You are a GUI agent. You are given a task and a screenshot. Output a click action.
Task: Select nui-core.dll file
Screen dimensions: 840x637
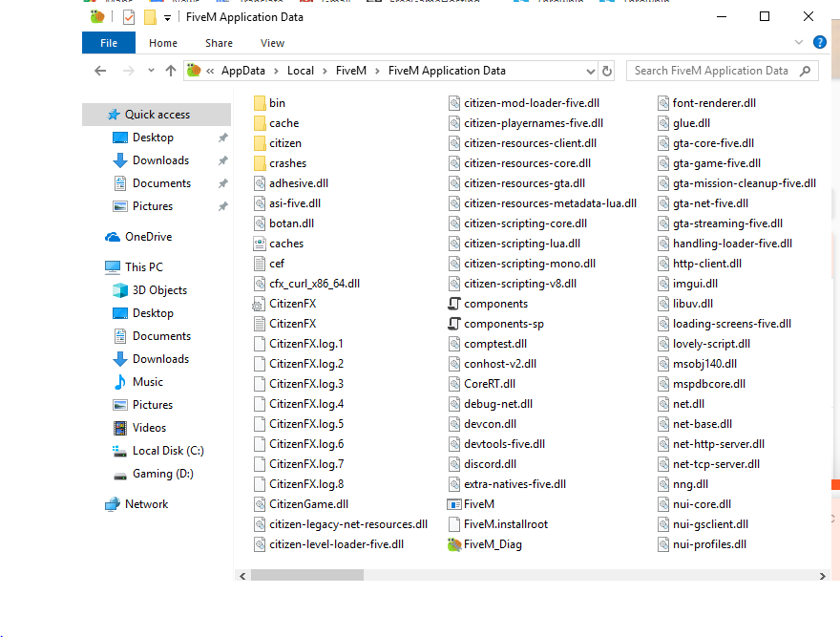click(x=694, y=504)
